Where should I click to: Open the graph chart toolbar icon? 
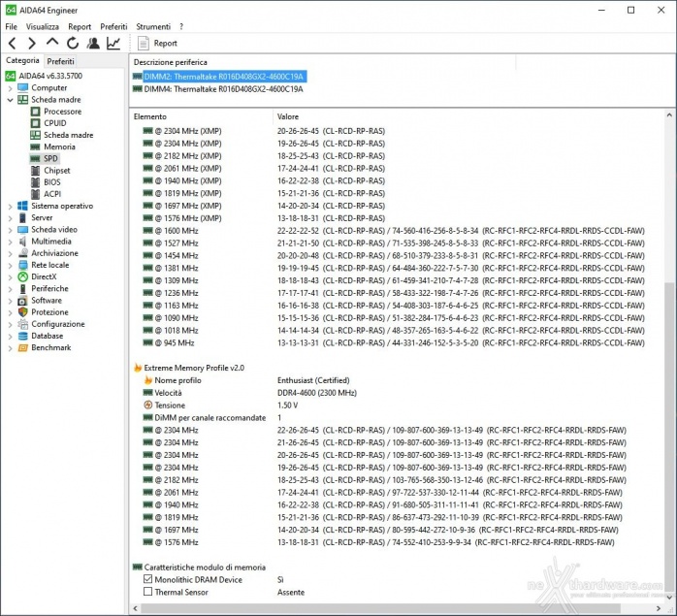coord(113,44)
